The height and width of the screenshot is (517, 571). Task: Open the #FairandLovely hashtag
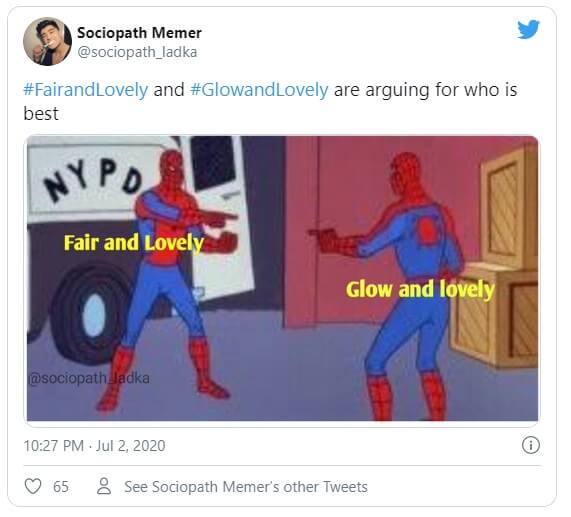pos(86,90)
